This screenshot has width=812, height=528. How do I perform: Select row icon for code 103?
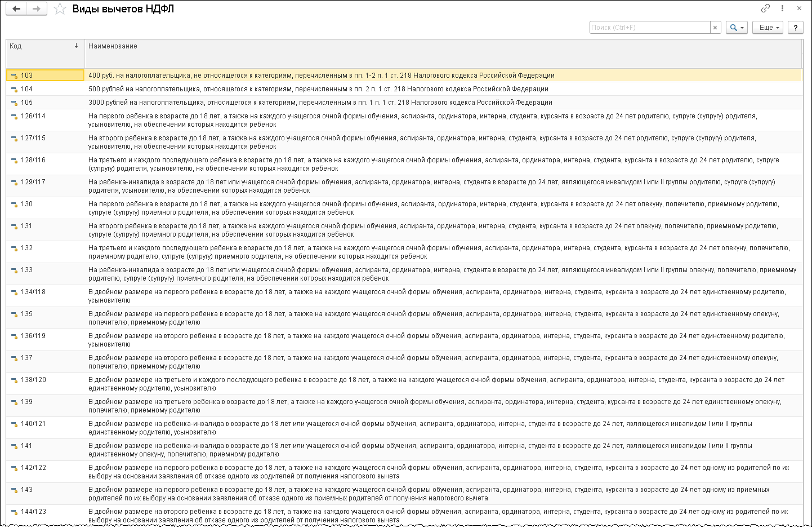[15, 76]
